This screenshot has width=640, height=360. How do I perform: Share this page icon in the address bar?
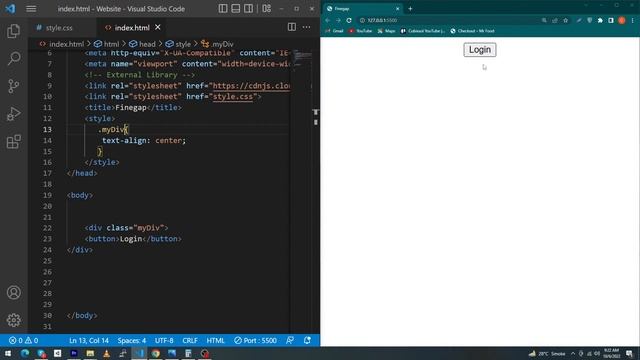(555, 20)
